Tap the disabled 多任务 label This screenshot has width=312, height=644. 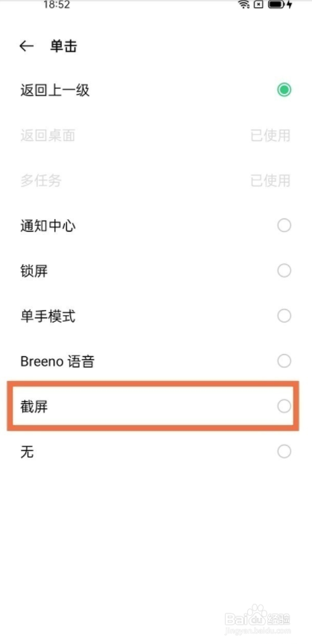tap(41, 180)
